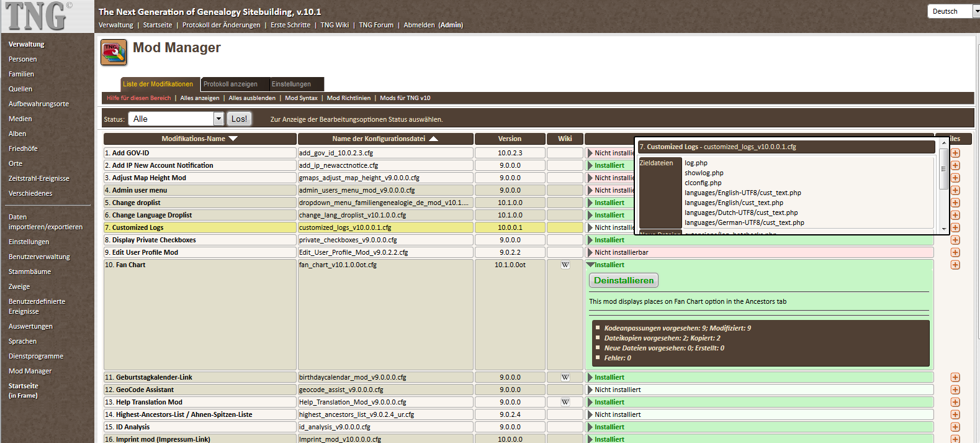Click the Customized Logs popup scrollbar thumb

(x=943, y=168)
